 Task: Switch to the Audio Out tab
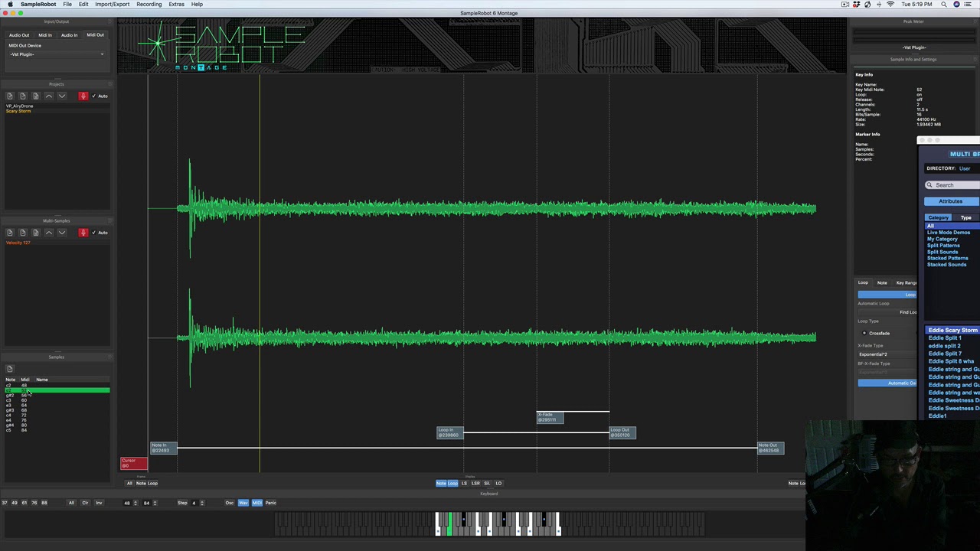(19, 35)
